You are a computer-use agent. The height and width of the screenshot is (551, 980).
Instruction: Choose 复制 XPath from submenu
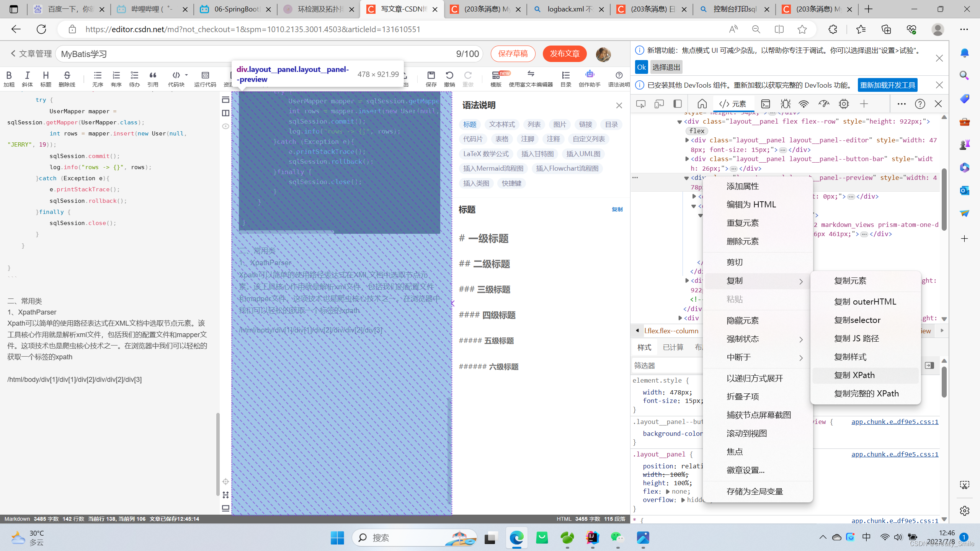pos(865,375)
